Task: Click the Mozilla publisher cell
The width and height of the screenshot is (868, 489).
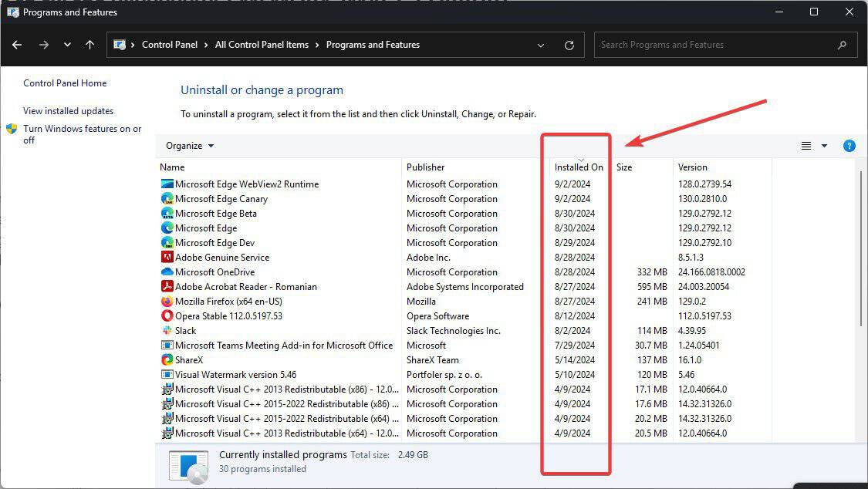Action: (x=420, y=301)
